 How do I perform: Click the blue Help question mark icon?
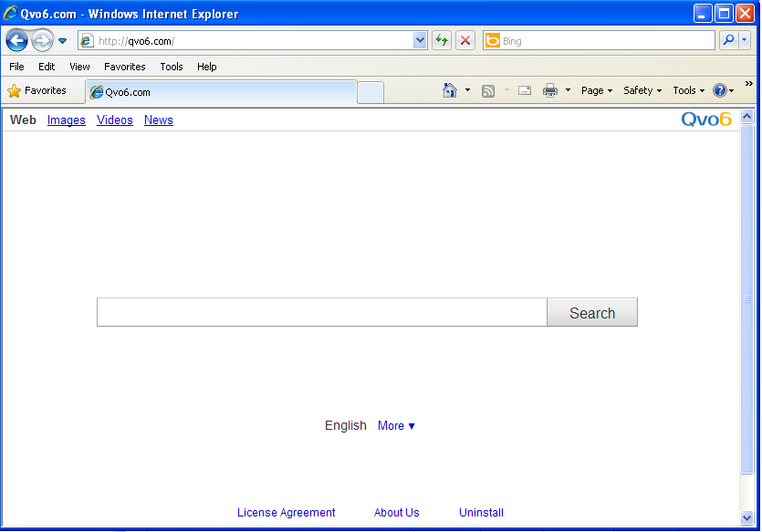point(720,90)
